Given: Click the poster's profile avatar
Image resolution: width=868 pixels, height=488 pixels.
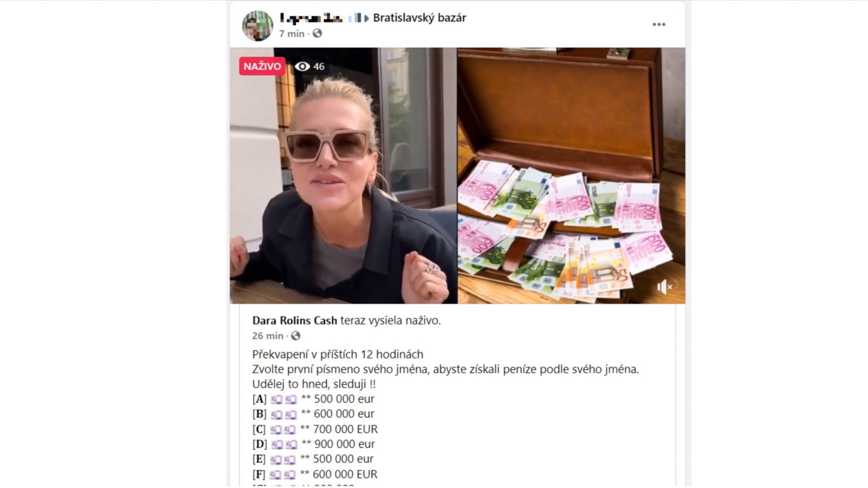Looking at the screenshot, I should 257,25.
